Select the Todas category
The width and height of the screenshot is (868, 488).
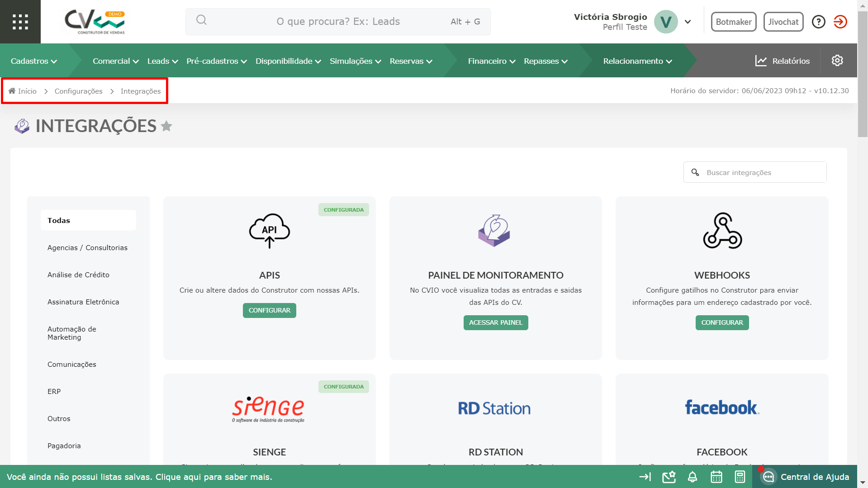point(88,220)
